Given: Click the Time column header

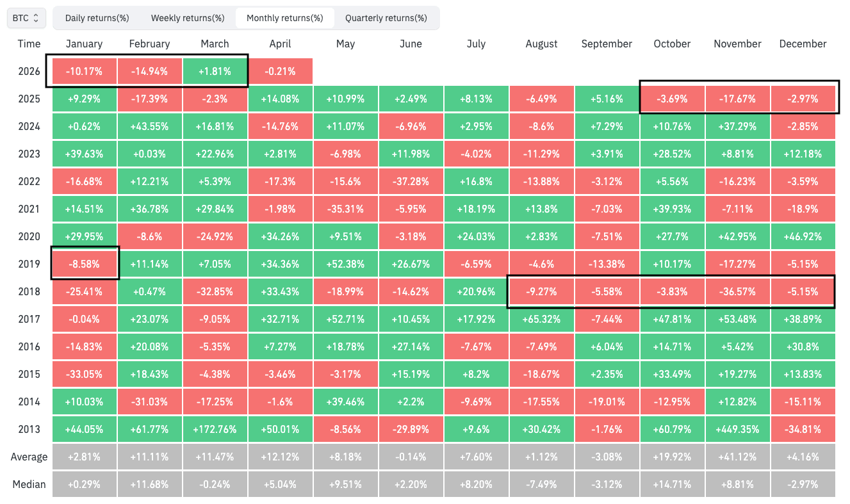Looking at the screenshot, I should click(x=29, y=44).
